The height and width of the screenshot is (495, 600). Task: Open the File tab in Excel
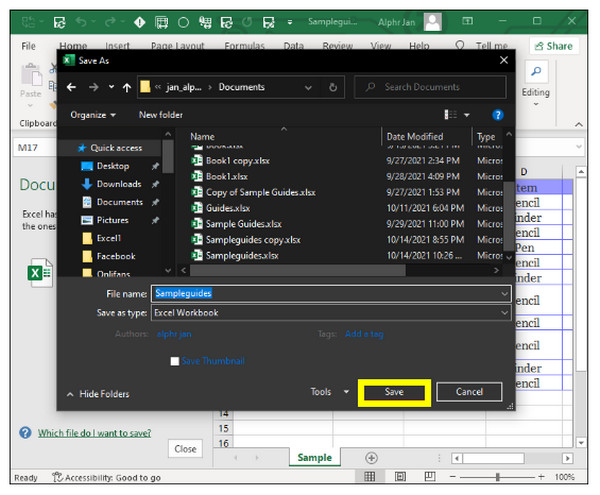[x=28, y=46]
